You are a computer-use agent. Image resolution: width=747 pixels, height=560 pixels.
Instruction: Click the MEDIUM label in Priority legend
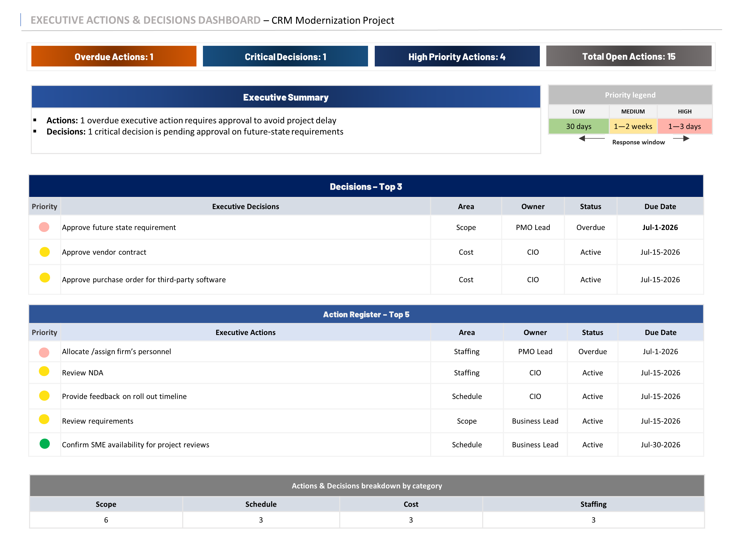(x=633, y=112)
